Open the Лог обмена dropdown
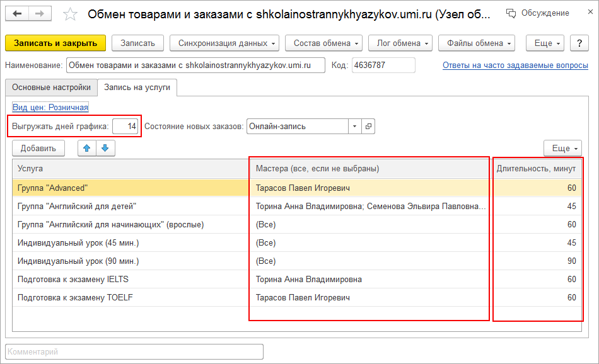This screenshot has height=364, width=599. [x=400, y=43]
